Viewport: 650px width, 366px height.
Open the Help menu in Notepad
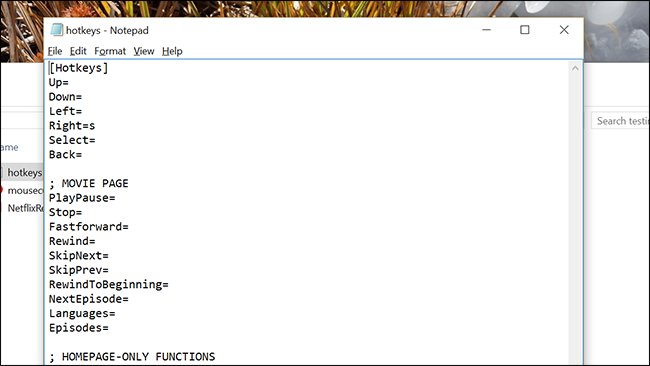172,51
